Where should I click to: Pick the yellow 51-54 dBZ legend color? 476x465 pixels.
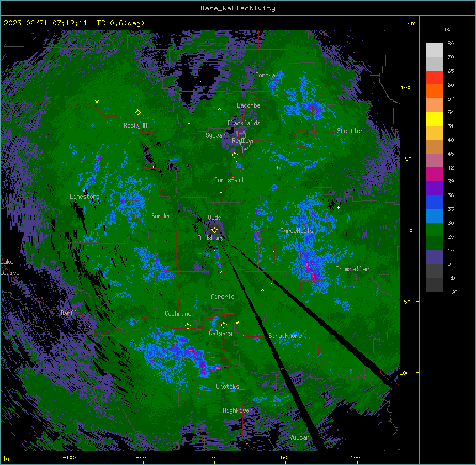pos(434,119)
